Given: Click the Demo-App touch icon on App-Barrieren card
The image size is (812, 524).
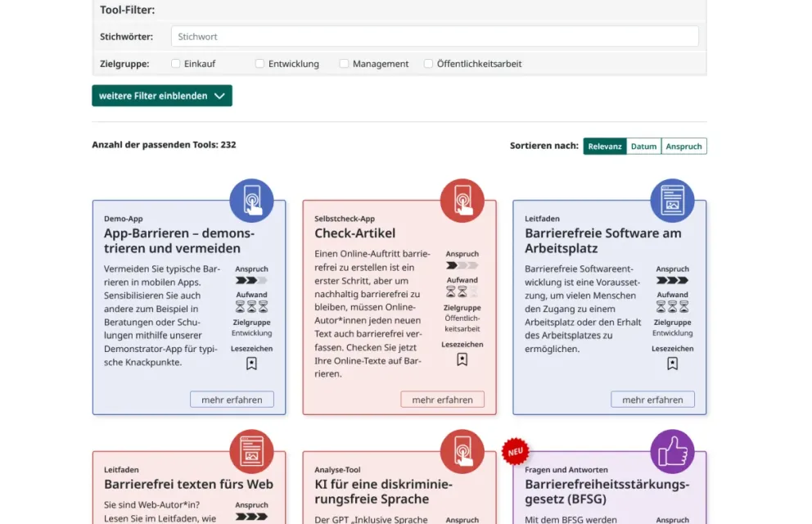Looking at the screenshot, I should click(251, 201).
